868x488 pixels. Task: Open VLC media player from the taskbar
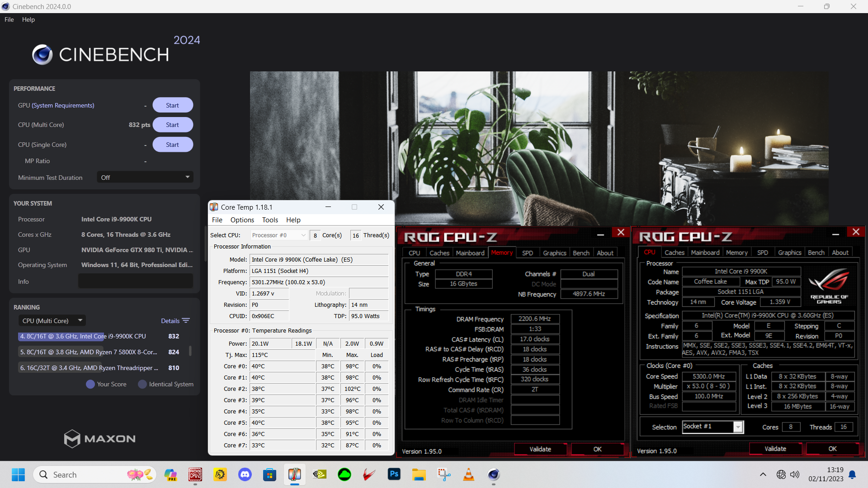pyautogui.click(x=469, y=474)
